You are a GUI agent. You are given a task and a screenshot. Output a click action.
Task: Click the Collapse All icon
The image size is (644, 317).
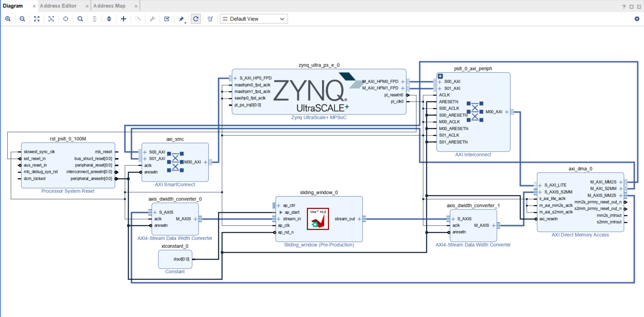tap(95, 19)
